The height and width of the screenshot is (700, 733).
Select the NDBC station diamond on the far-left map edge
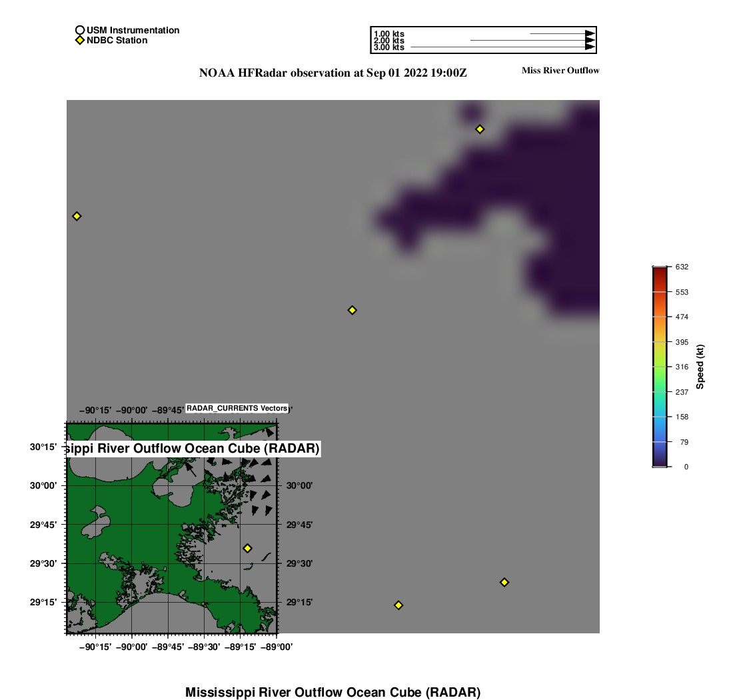(77, 216)
